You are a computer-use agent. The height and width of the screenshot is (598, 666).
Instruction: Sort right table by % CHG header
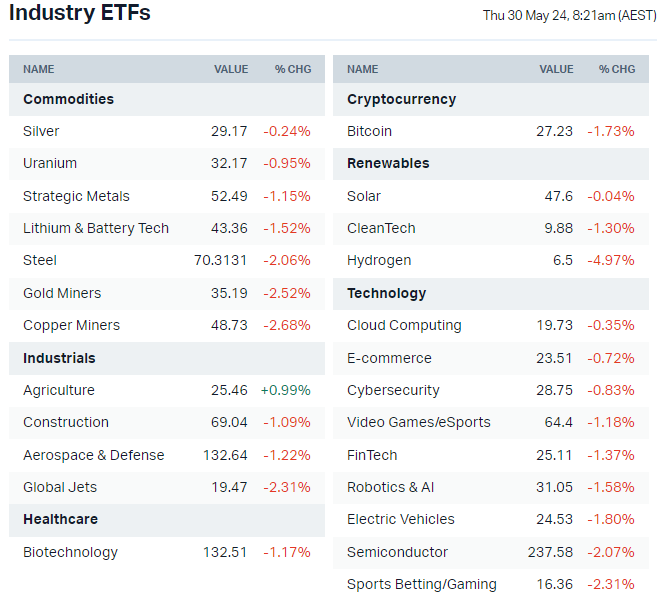617,69
